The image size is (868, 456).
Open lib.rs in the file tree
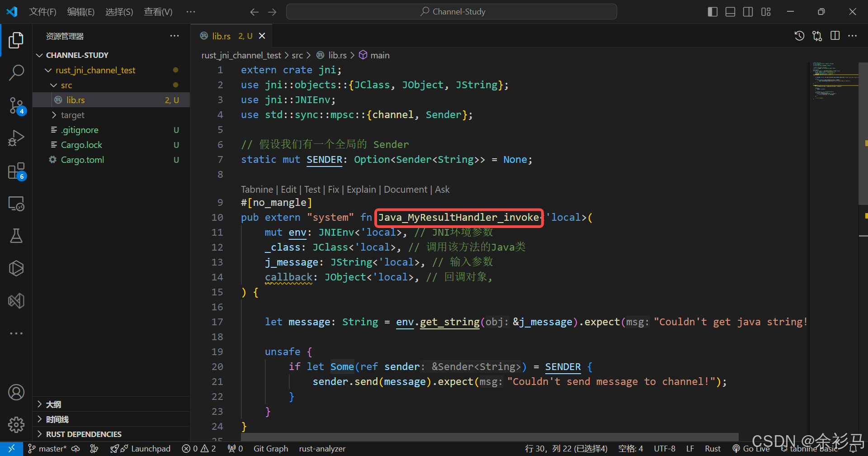[x=111, y=100]
